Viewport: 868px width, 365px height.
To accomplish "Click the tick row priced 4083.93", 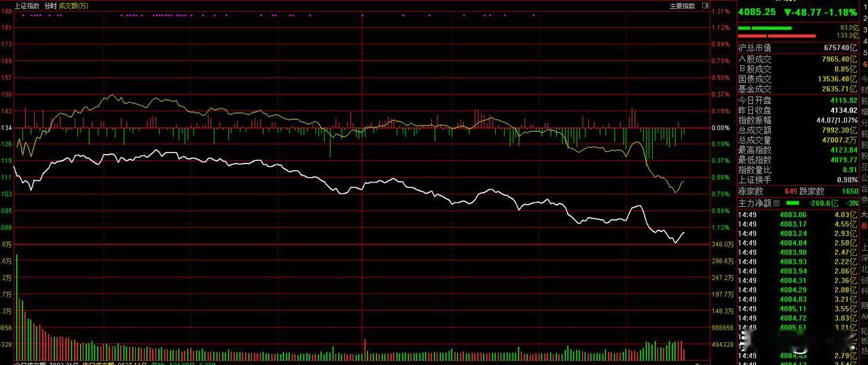I will [799, 262].
